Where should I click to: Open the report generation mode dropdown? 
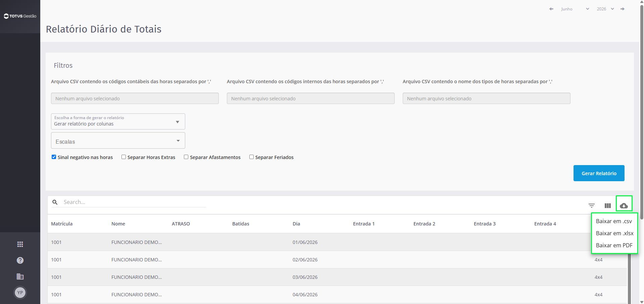click(x=118, y=121)
